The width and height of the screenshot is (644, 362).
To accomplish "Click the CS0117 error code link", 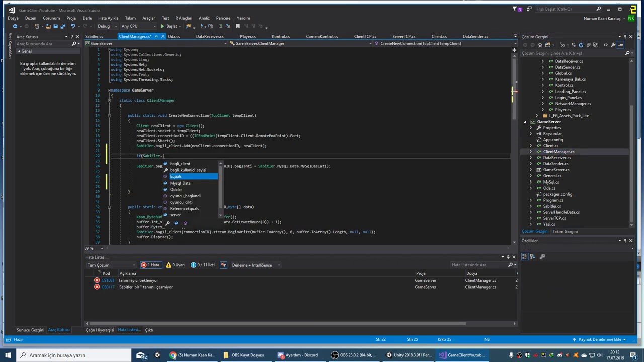I will click(x=108, y=287).
